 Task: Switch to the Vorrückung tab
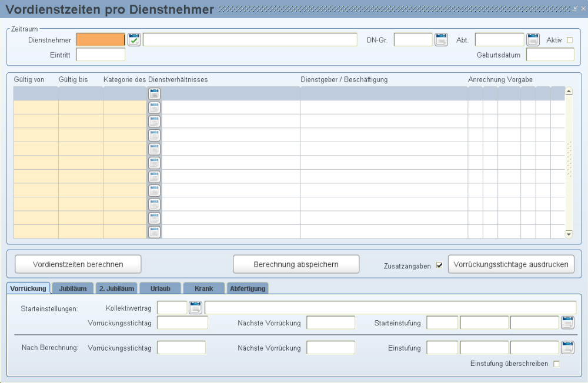pyautogui.click(x=28, y=288)
